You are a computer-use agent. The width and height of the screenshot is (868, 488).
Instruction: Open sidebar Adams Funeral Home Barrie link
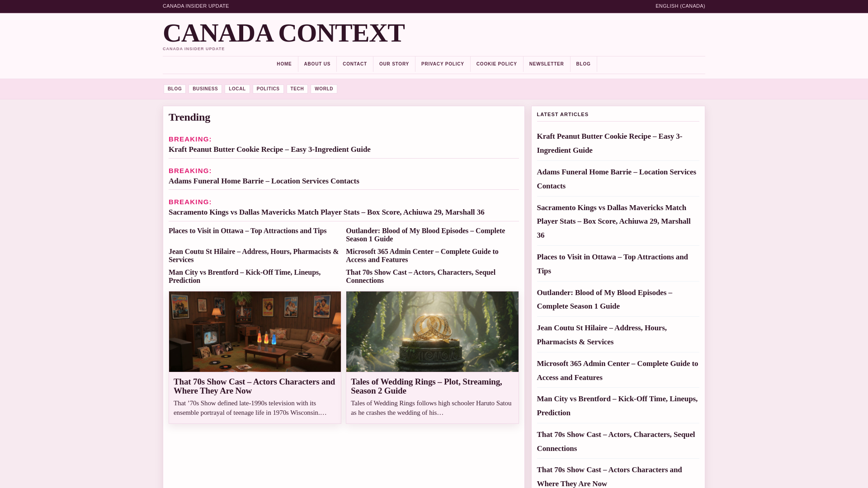pos(617,179)
